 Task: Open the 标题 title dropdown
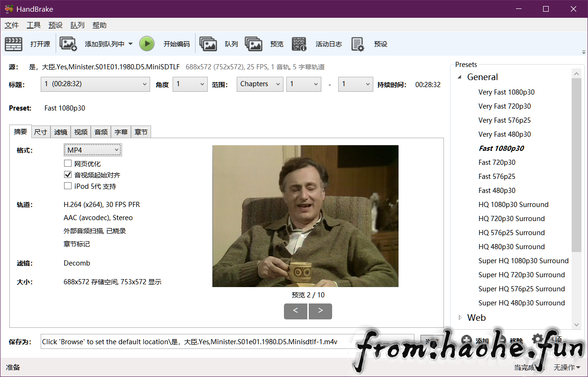coord(95,84)
